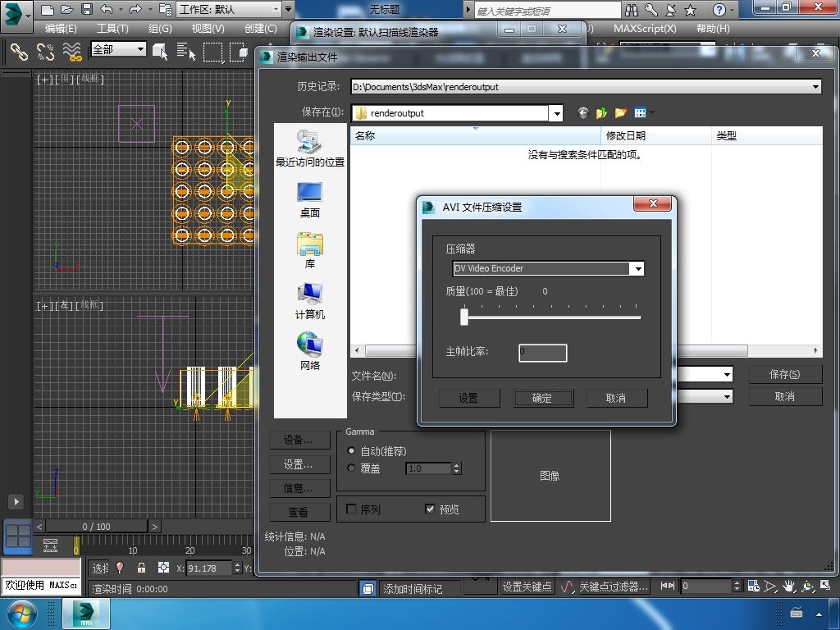Viewport: 840px width, 630px height.
Task: Click the 主帧比率 input field
Action: click(543, 353)
